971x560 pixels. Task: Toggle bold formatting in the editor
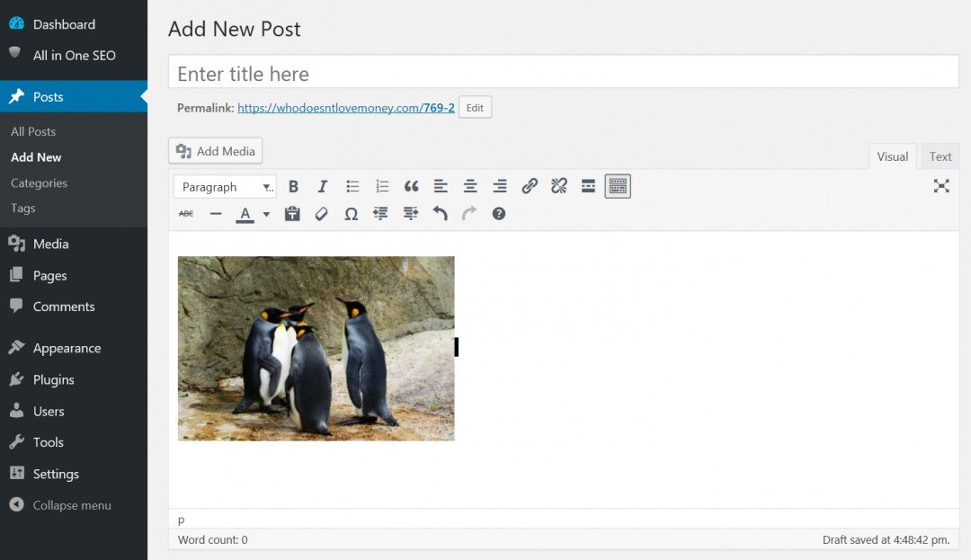tap(293, 186)
